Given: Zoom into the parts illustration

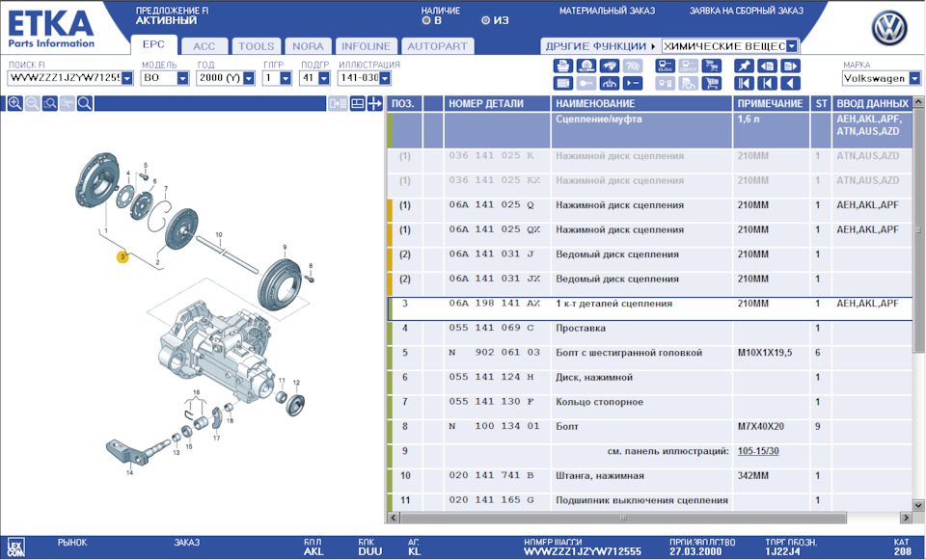Looking at the screenshot, I should tap(14, 103).
